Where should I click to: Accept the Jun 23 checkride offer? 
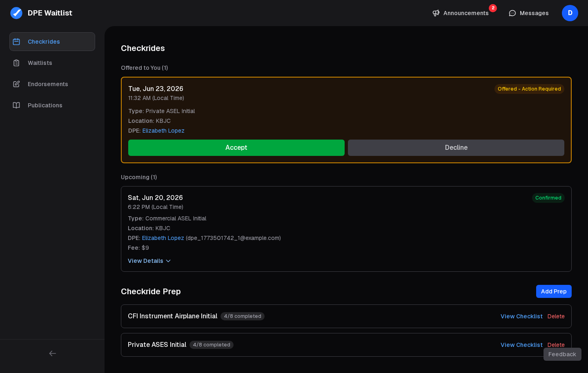(236, 148)
